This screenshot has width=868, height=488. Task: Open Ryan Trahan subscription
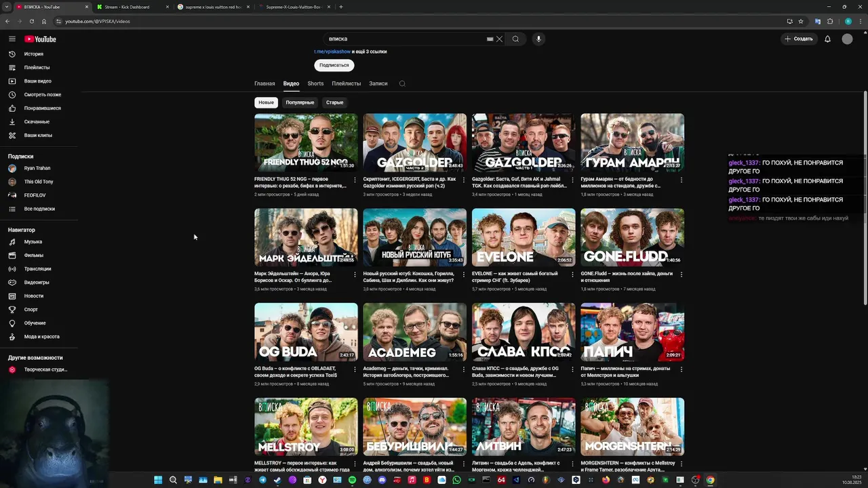[39, 168]
